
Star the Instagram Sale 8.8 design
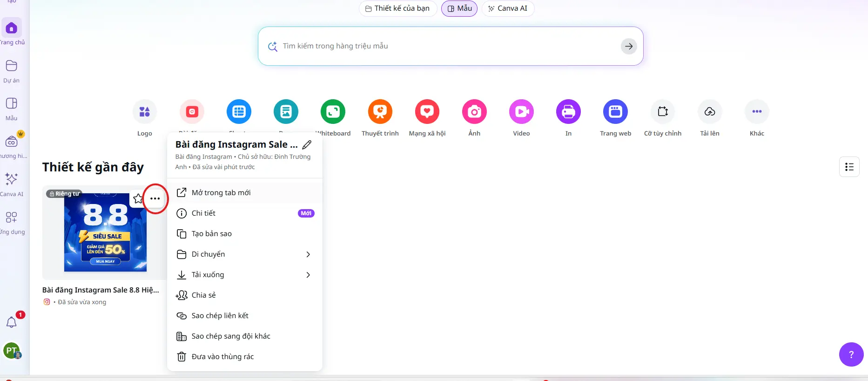pyautogui.click(x=138, y=199)
